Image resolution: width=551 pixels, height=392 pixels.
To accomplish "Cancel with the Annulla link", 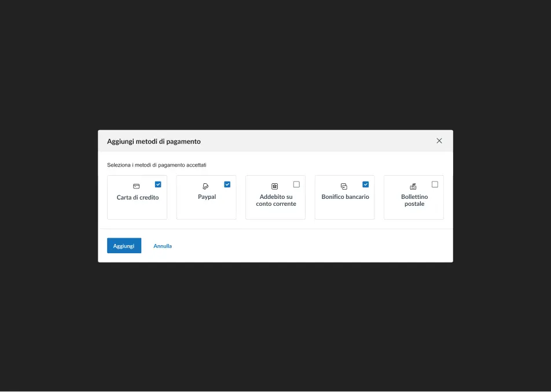I will 163,246.
